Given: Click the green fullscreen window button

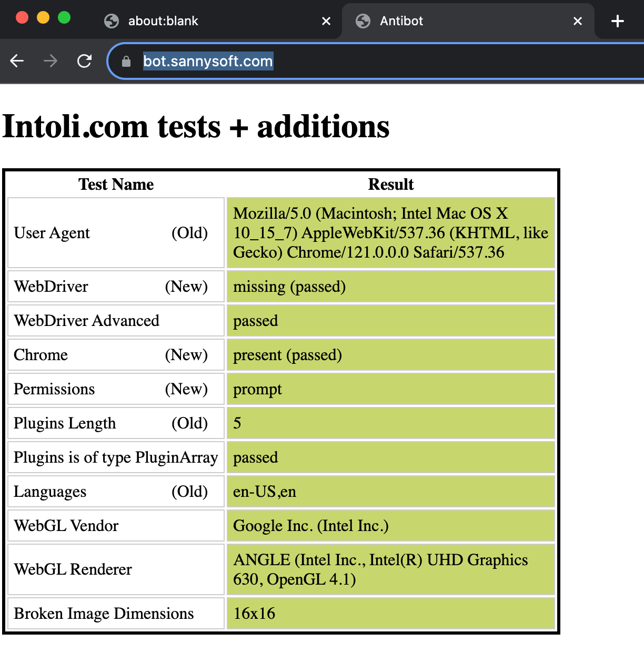Looking at the screenshot, I should 64,17.
